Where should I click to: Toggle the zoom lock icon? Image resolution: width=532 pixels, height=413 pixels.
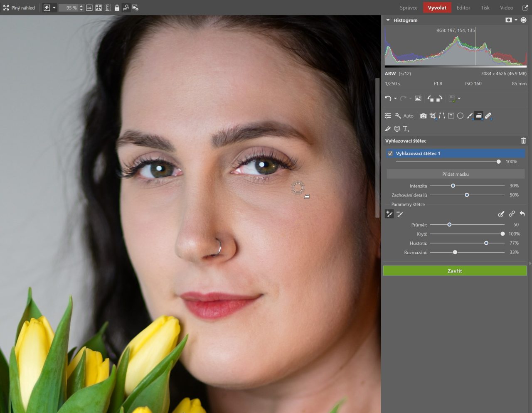117,8
